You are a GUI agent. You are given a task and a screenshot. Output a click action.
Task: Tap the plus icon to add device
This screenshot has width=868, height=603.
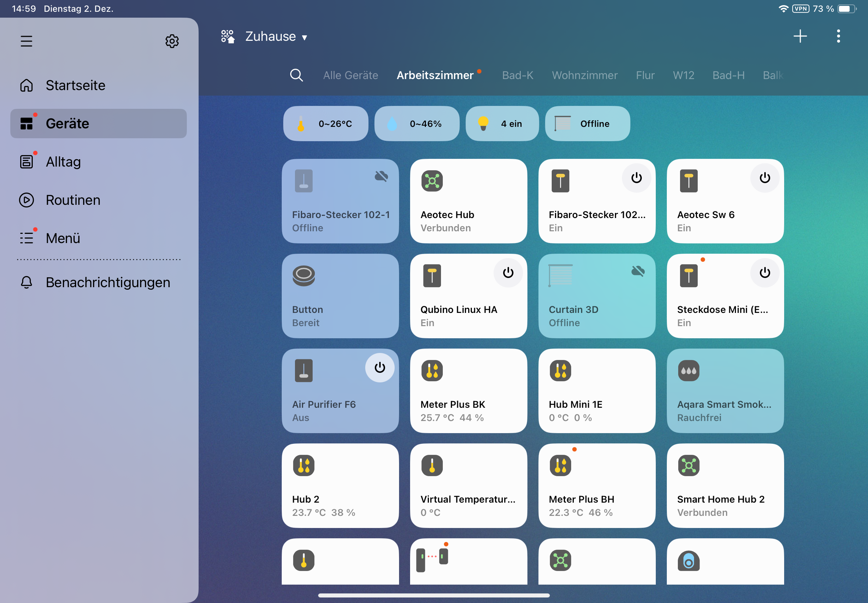800,36
